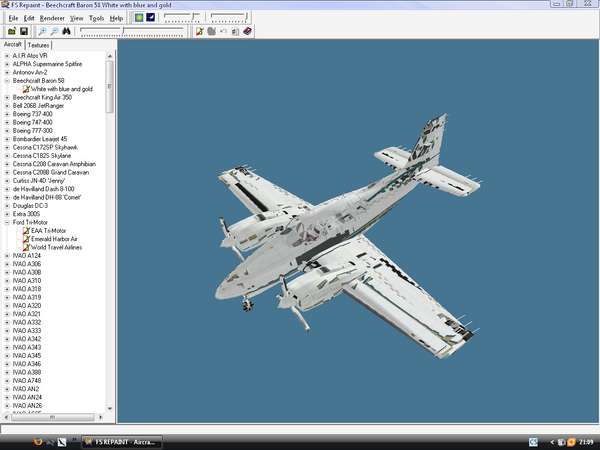
Task: Click the orange Firefox-like quick launch icon
Action: (38, 442)
